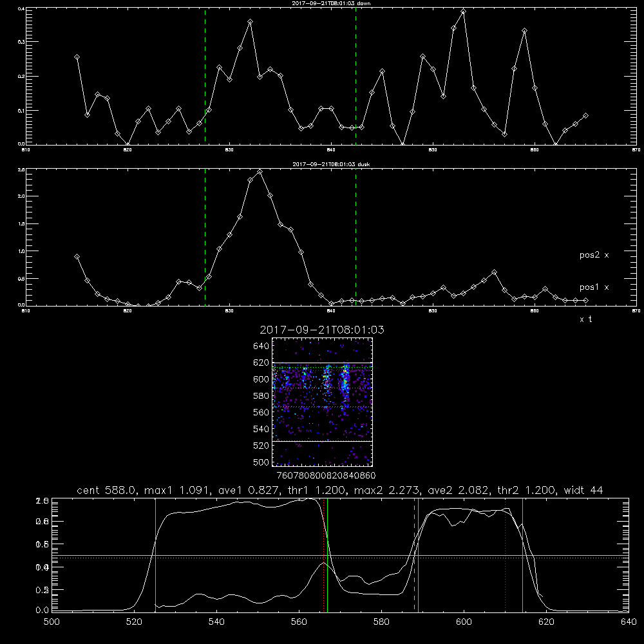
Task: Click the orange dashed vertical line in bottom plot
Action: click(414, 555)
